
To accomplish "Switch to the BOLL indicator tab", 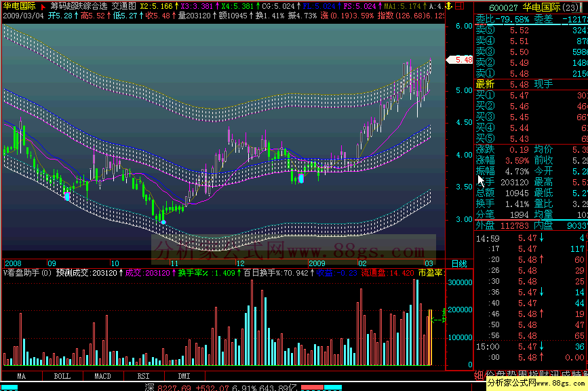I will (x=62, y=376).
